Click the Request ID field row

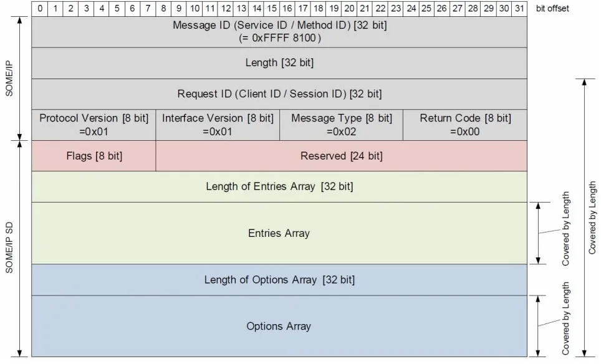tap(279, 94)
